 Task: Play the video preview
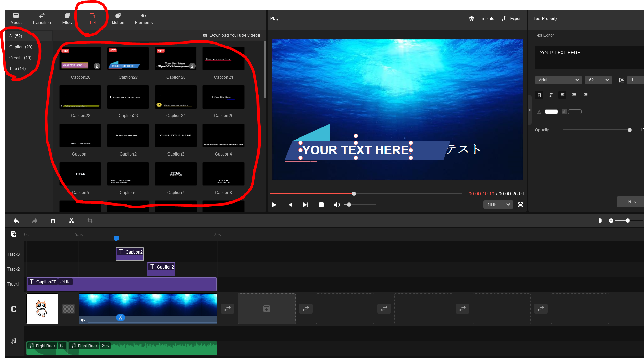pyautogui.click(x=274, y=205)
